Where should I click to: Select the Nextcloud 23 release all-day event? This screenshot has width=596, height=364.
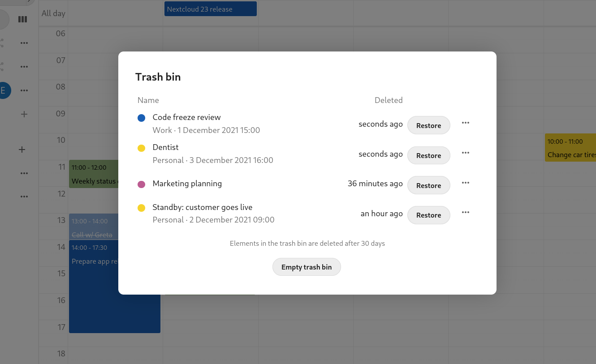210,9
